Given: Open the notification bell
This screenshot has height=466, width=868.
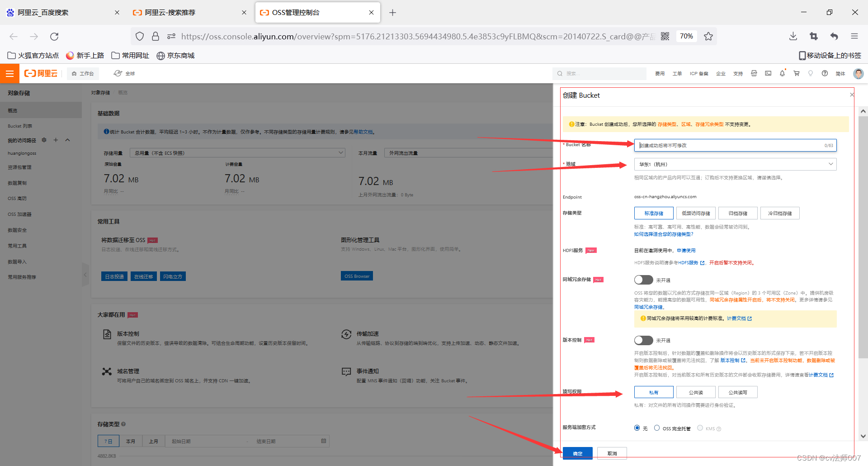Looking at the screenshot, I should [x=782, y=73].
